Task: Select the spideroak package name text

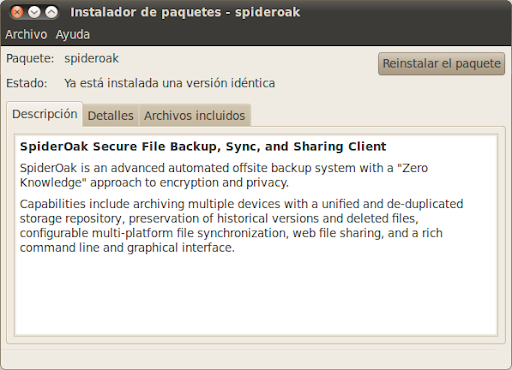Action: [91, 58]
